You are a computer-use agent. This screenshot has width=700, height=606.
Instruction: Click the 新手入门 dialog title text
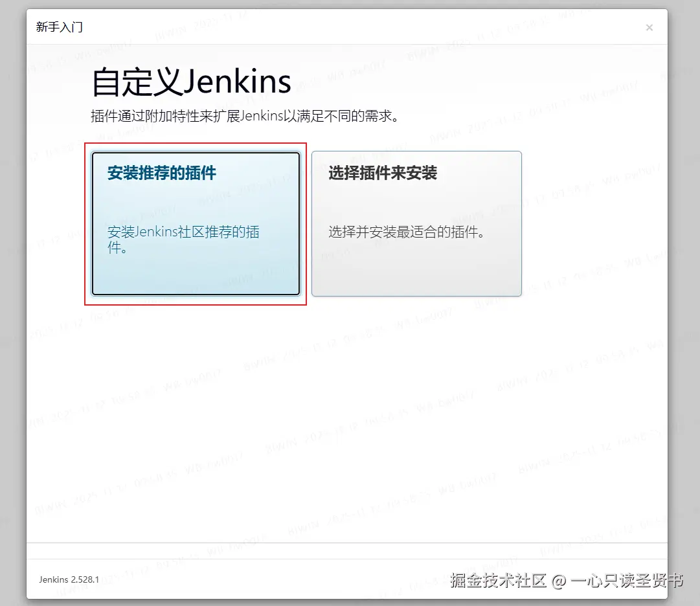pyautogui.click(x=60, y=27)
